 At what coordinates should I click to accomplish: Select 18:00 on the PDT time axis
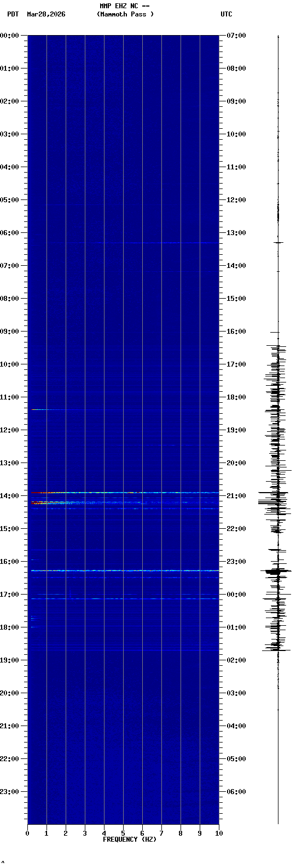point(10,627)
